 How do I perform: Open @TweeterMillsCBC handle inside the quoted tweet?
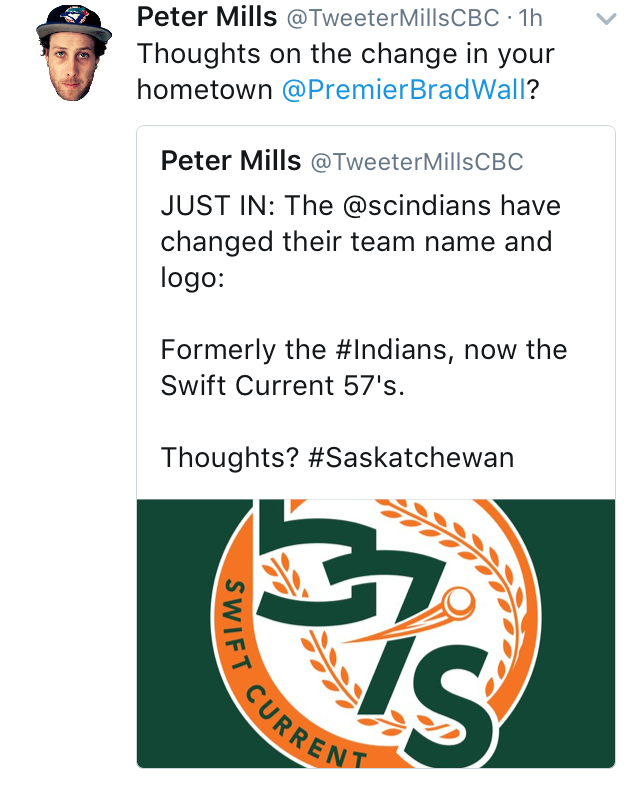click(x=417, y=162)
